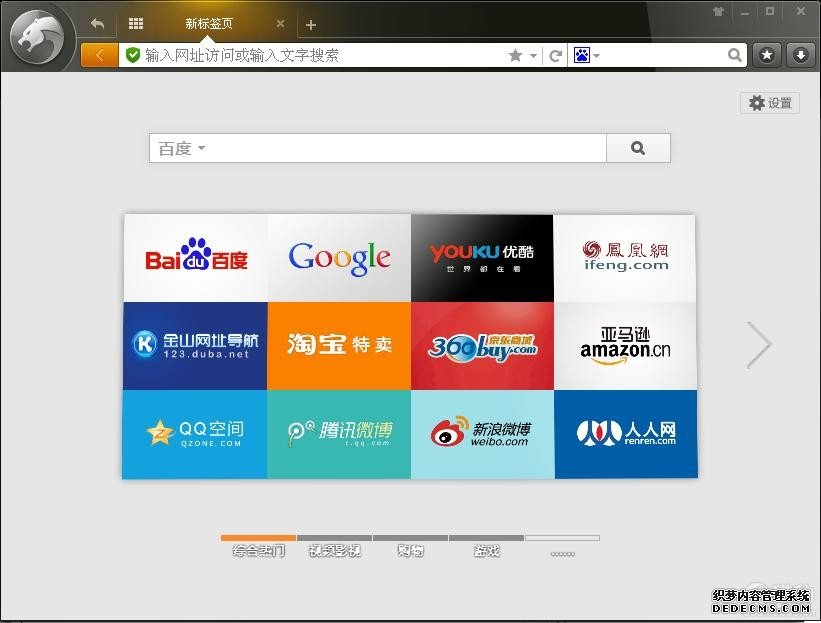Open favorites star button on toolbar
Viewport: 821px width, 623px height.
click(x=767, y=55)
